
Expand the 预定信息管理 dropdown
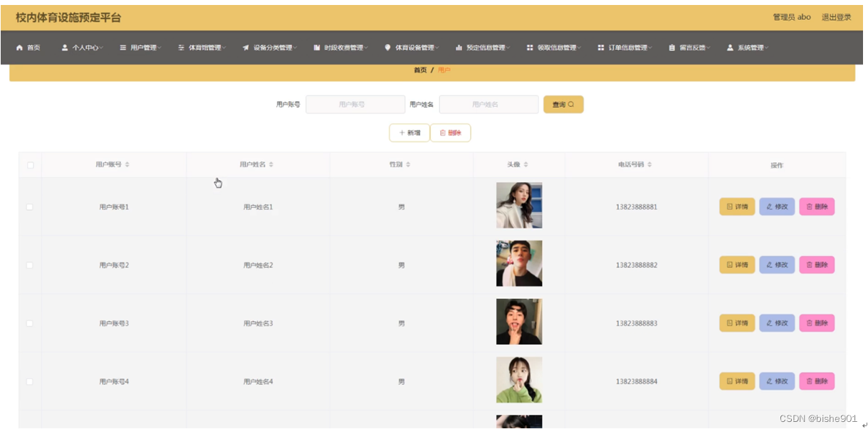click(483, 48)
